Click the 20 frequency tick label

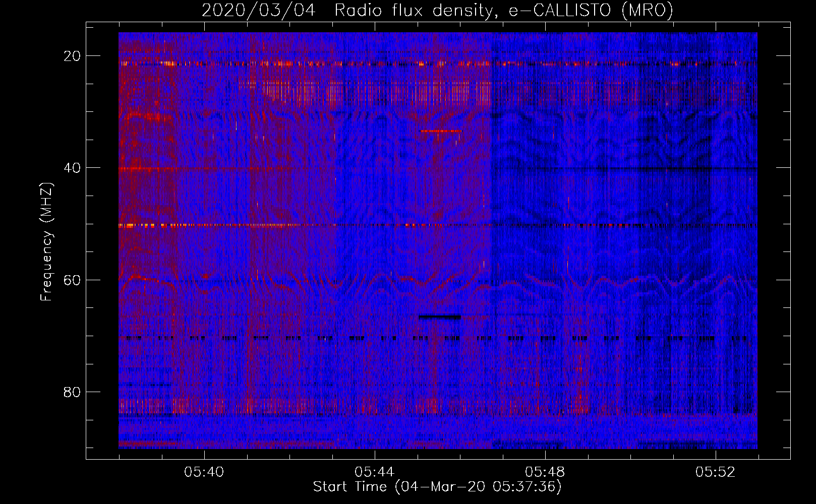[73, 56]
